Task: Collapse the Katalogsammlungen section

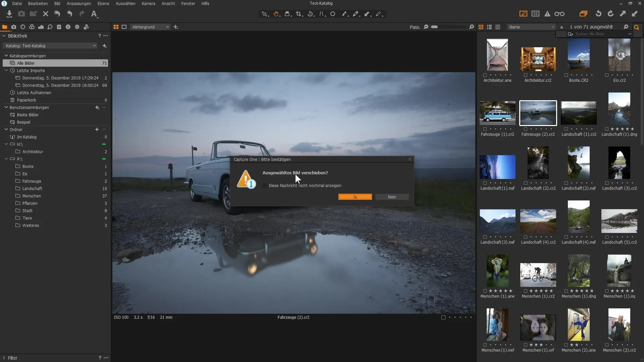Action: 6,56
